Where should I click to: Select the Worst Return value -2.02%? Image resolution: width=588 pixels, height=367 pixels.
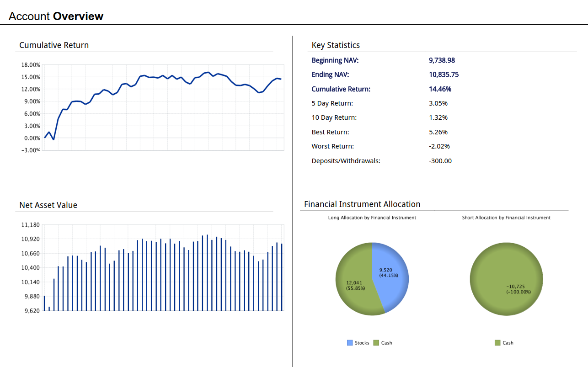[439, 146]
